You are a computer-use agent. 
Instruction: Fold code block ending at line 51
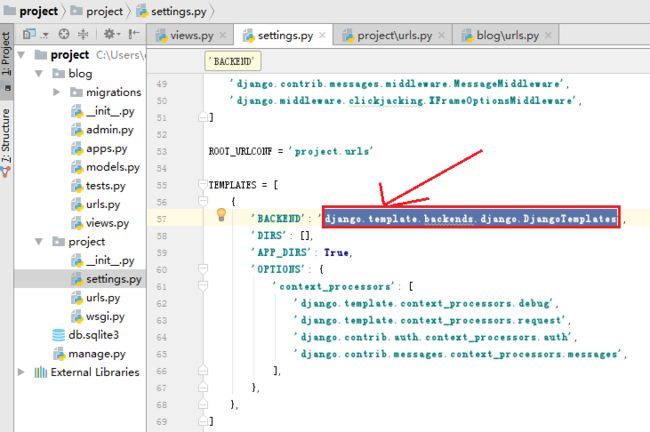point(203,118)
